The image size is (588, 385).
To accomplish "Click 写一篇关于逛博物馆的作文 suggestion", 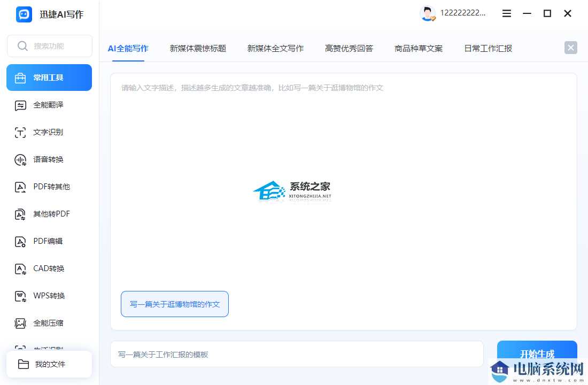I will (x=175, y=304).
